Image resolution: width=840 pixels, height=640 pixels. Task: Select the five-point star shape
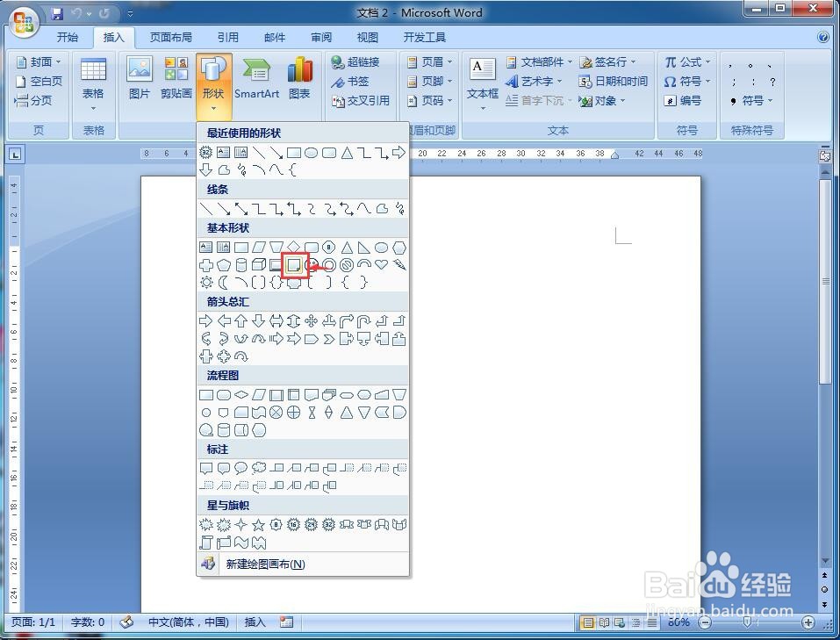[259, 525]
